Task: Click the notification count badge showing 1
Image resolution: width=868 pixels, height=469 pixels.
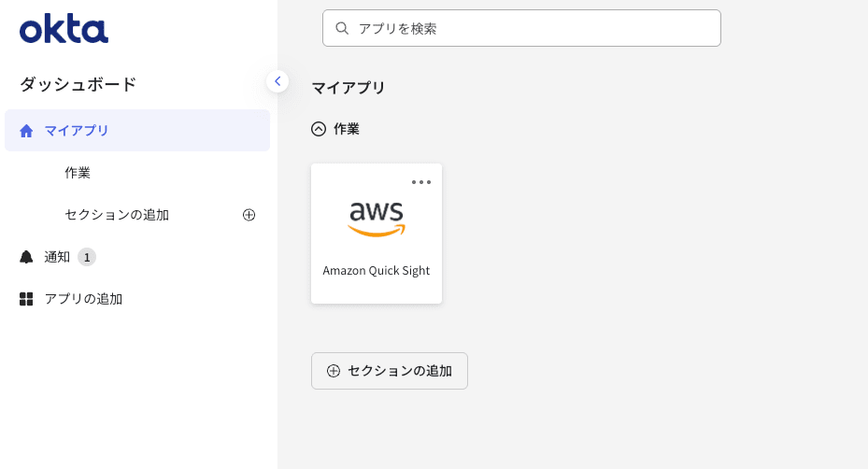Action: [87, 257]
